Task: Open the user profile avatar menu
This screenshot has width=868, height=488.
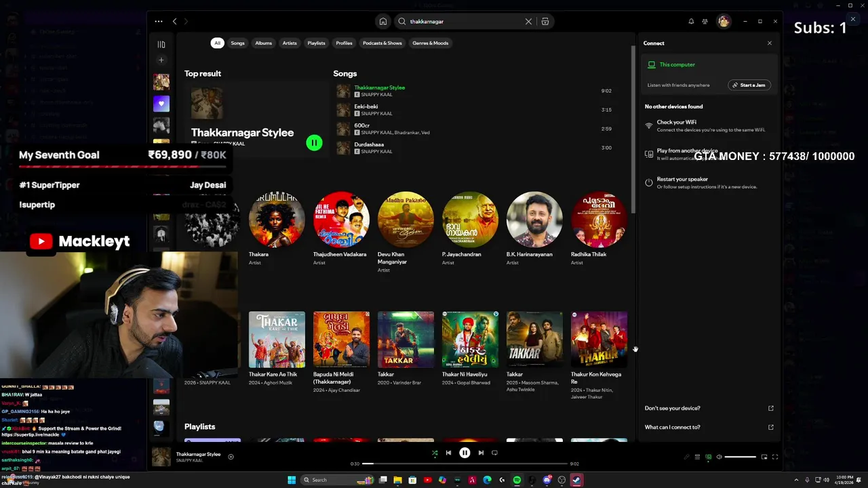Action: [724, 22]
